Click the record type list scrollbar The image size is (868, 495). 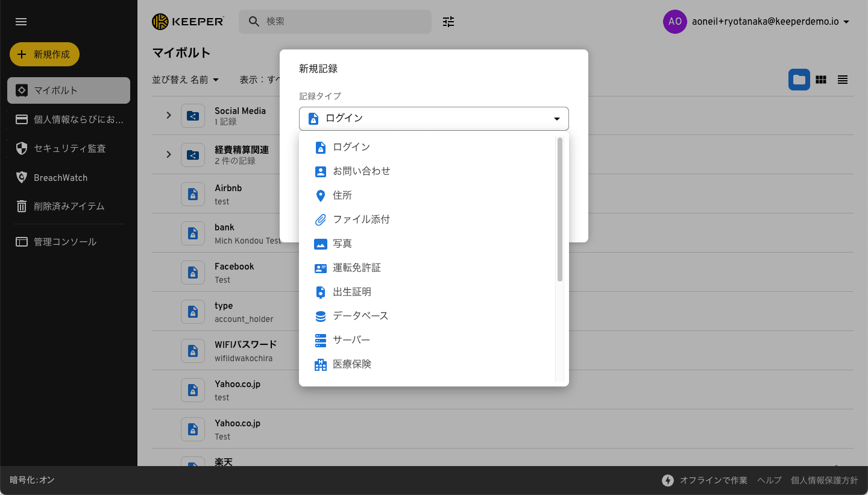(x=559, y=209)
